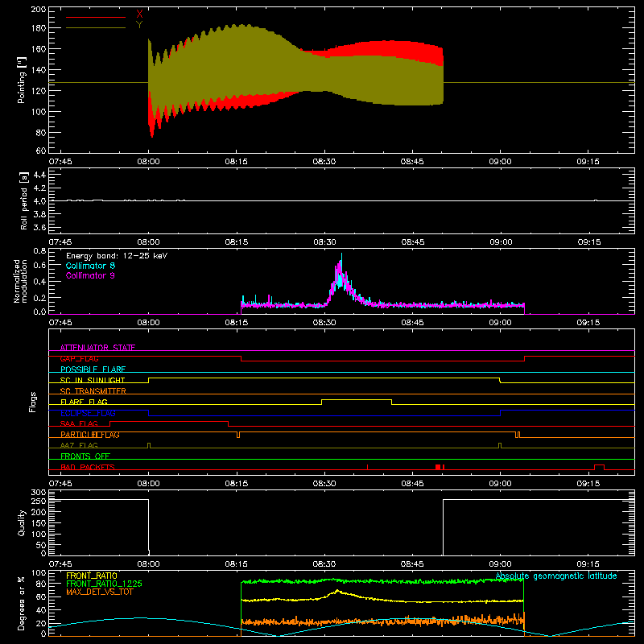Click the raised red SAA_FLAG segment

(x=169, y=421)
